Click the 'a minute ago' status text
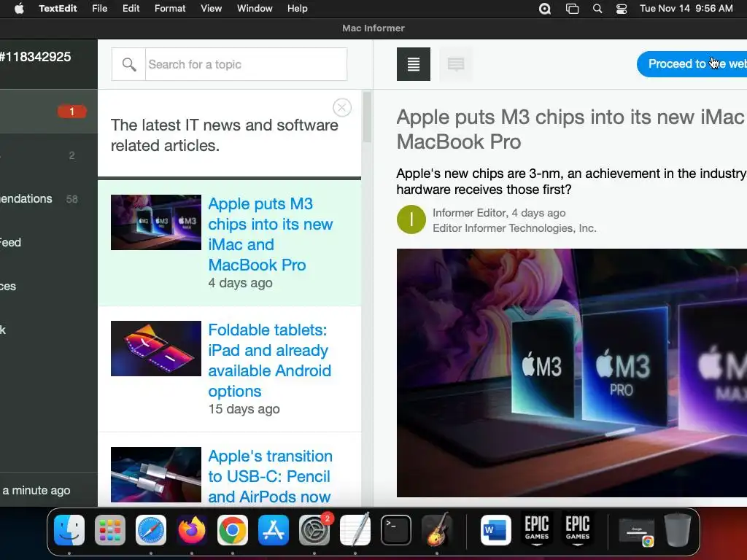 (x=36, y=490)
